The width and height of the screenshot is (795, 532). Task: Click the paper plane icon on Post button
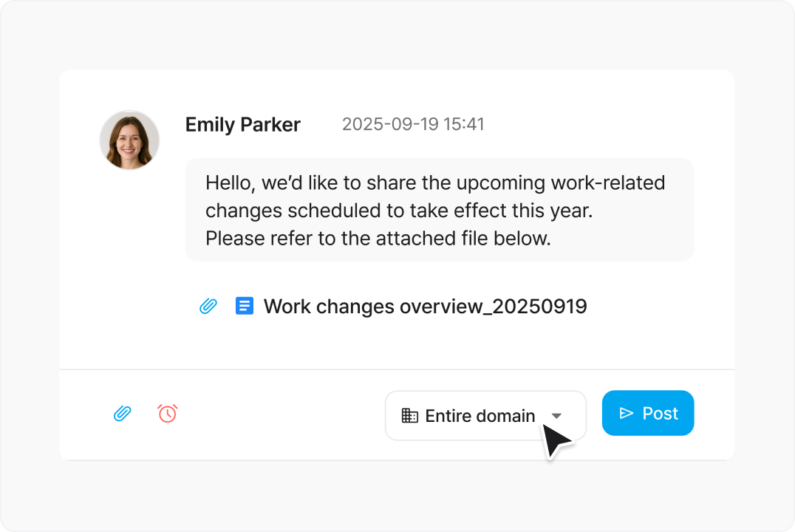pos(627,413)
